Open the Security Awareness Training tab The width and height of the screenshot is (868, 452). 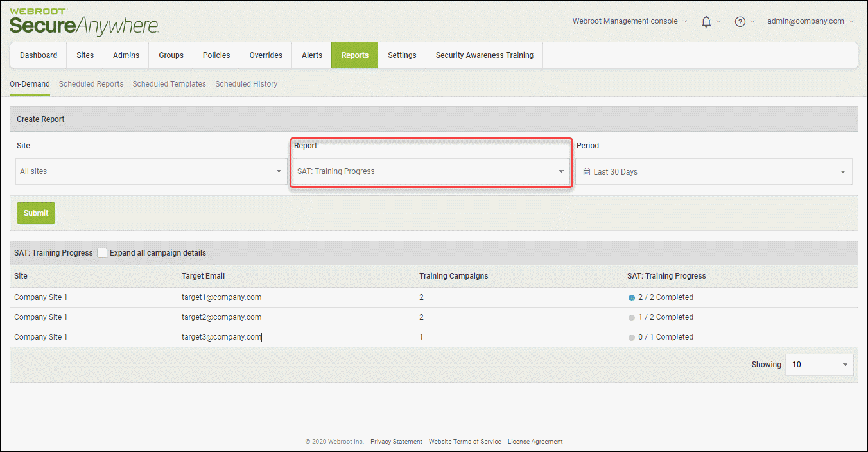pyautogui.click(x=485, y=55)
